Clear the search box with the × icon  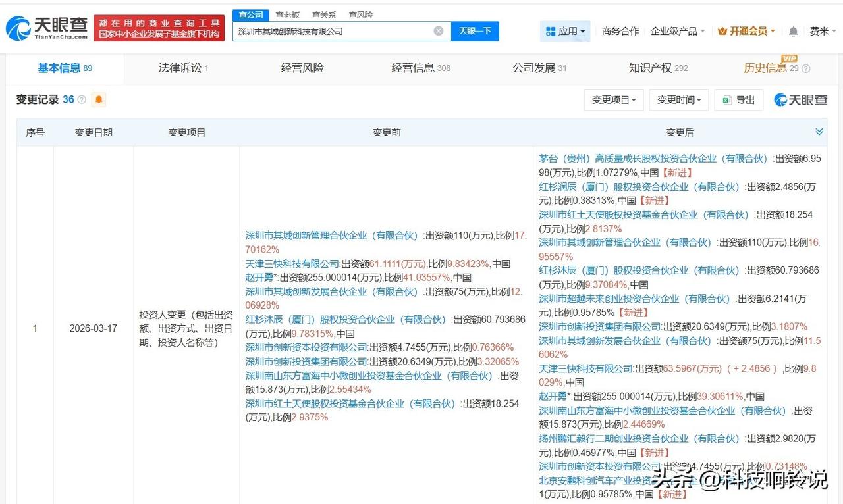437,30
